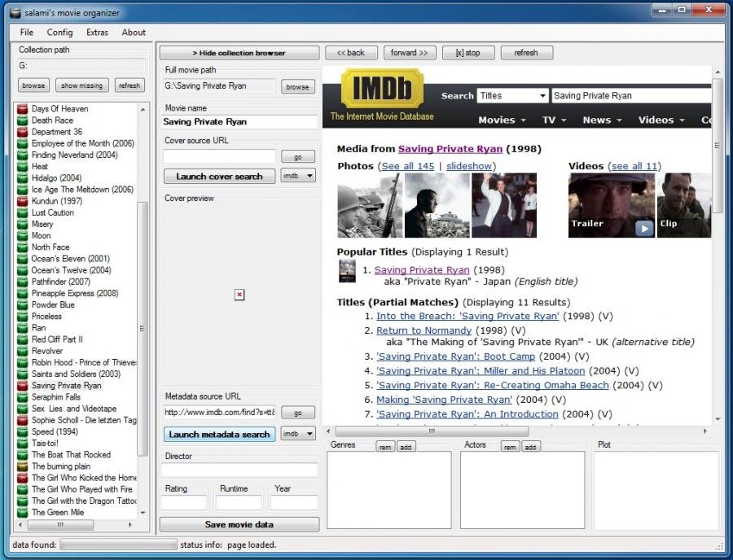The height and width of the screenshot is (560, 733).
Task: Select The Boat That Rocked in the list
Action: (71, 455)
